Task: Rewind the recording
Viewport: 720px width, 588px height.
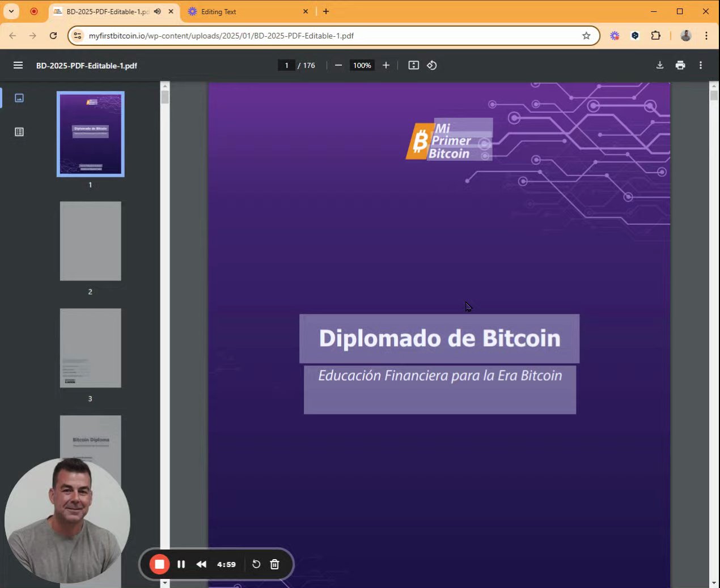Action: (201, 564)
